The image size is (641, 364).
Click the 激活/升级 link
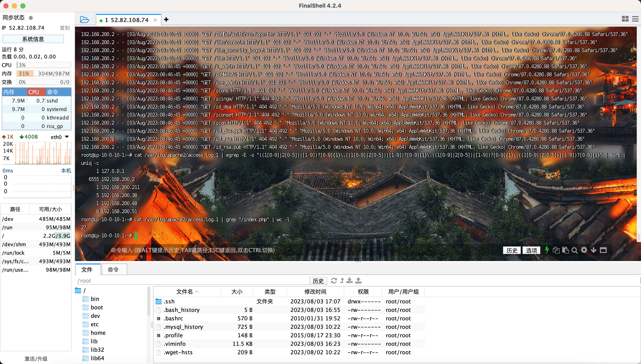(x=36, y=359)
